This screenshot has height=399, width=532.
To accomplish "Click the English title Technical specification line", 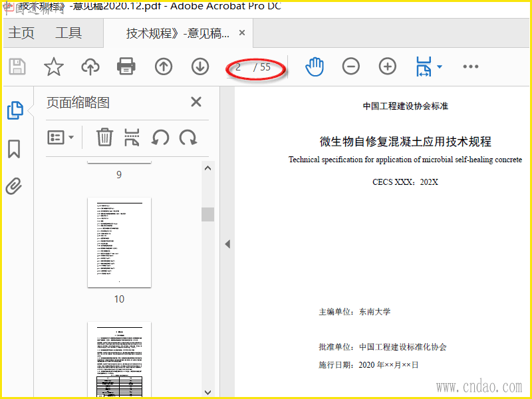I will [x=405, y=160].
